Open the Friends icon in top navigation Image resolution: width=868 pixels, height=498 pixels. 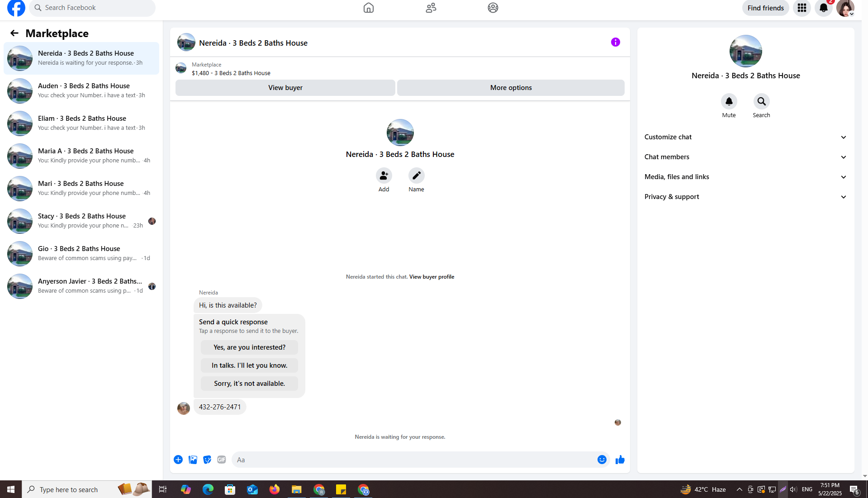point(431,8)
